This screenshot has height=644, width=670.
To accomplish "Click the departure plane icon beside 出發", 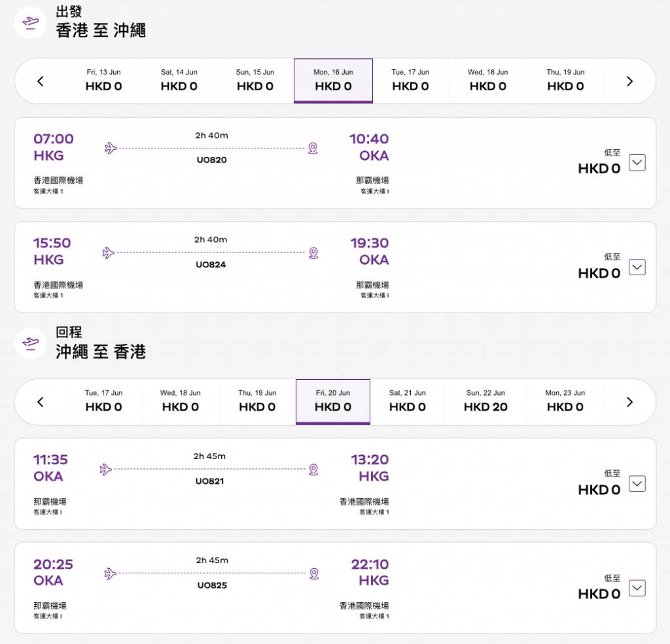I will click(x=30, y=22).
